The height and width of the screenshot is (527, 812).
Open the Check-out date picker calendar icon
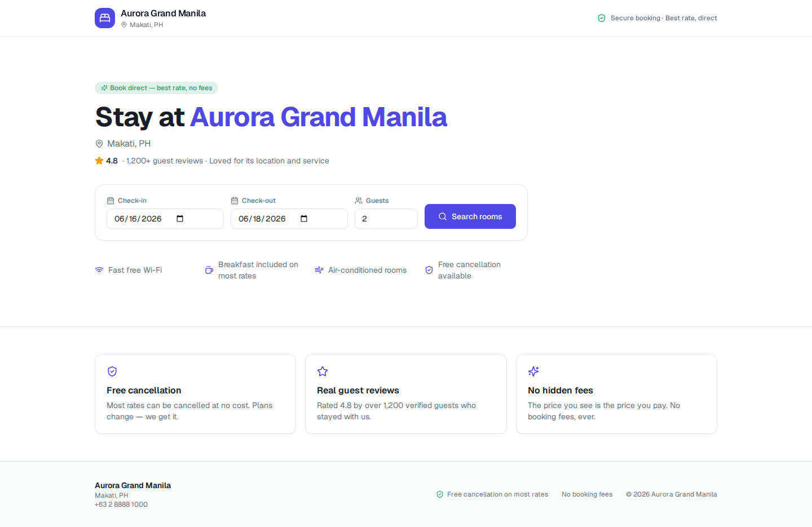click(304, 219)
